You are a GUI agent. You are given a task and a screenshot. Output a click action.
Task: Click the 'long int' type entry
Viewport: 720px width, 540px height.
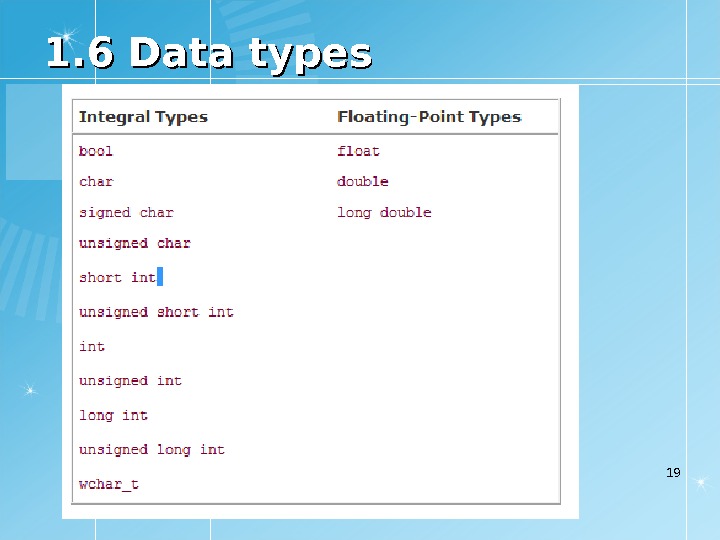(x=113, y=415)
